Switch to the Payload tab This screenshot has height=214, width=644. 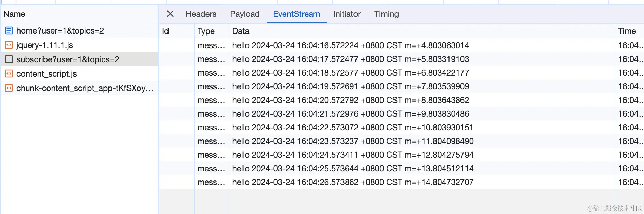click(245, 14)
